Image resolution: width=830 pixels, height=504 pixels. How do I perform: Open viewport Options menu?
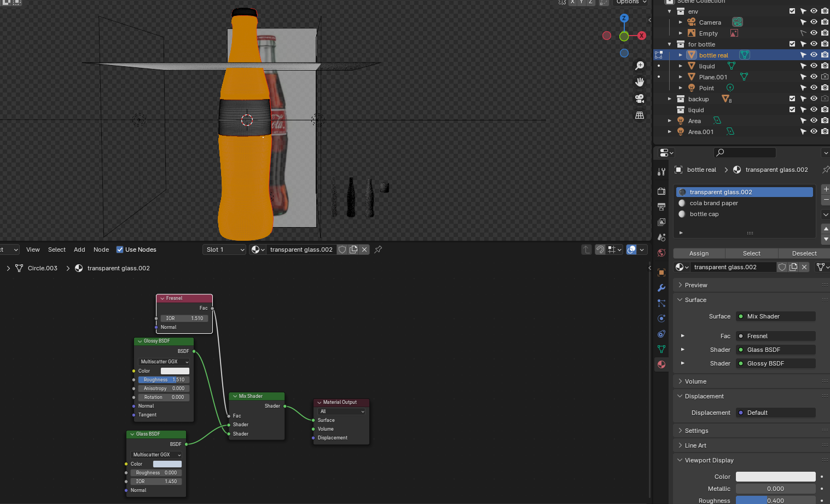tap(631, 2)
